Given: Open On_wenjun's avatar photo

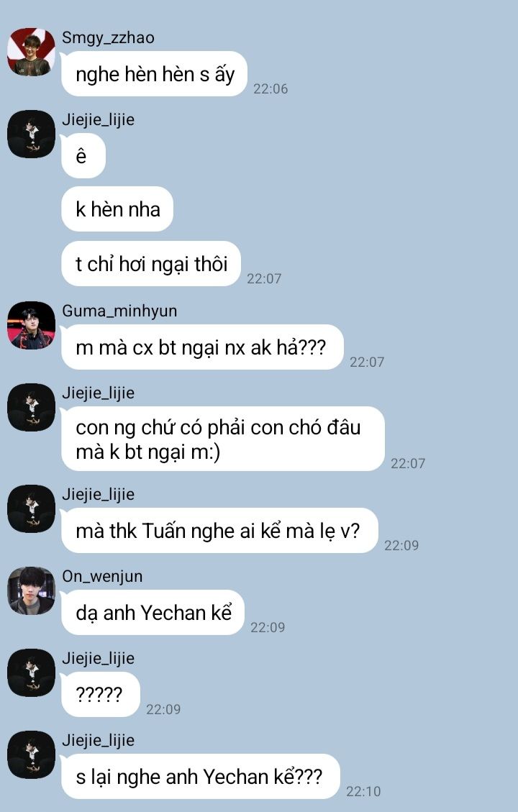Looking at the screenshot, I should tap(31, 590).
